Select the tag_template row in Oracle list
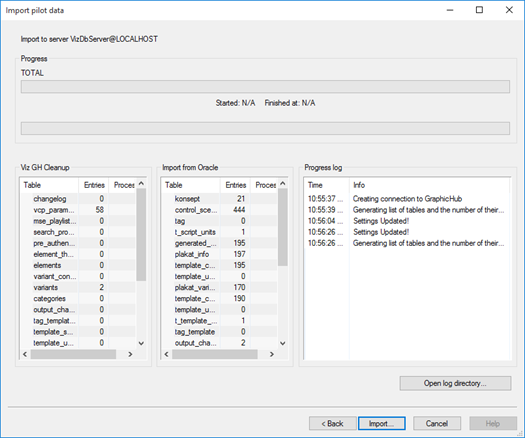The width and height of the screenshot is (525, 438). coord(220,332)
